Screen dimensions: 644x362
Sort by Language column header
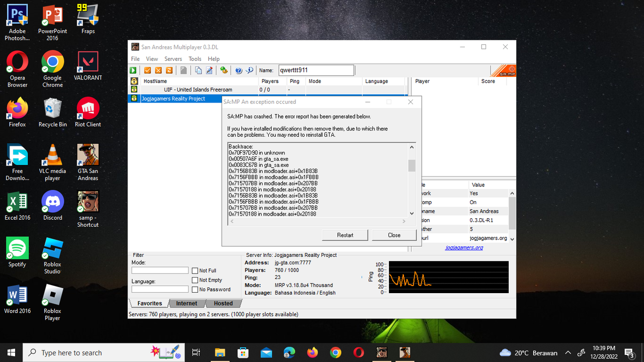[x=383, y=81]
